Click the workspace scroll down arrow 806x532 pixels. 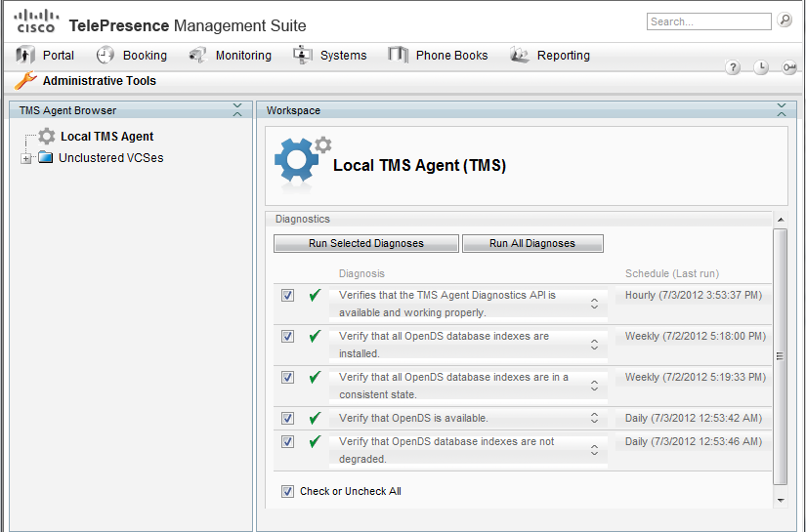click(x=781, y=500)
